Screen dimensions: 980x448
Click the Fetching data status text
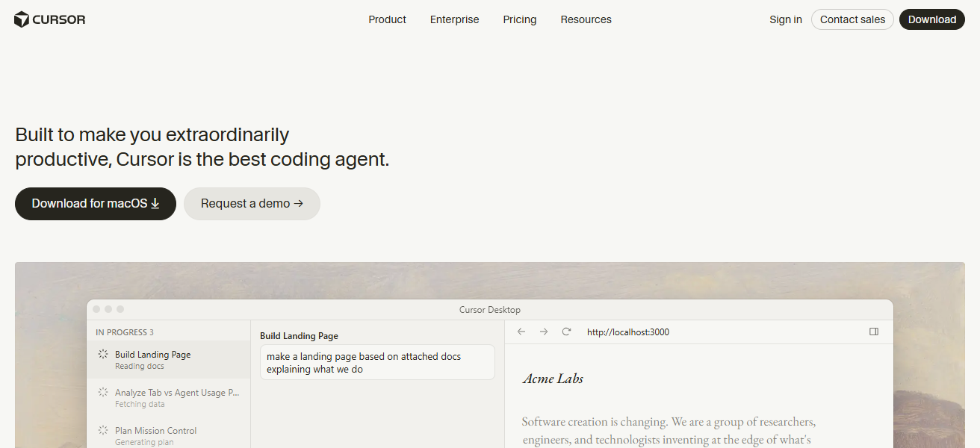tap(140, 405)
